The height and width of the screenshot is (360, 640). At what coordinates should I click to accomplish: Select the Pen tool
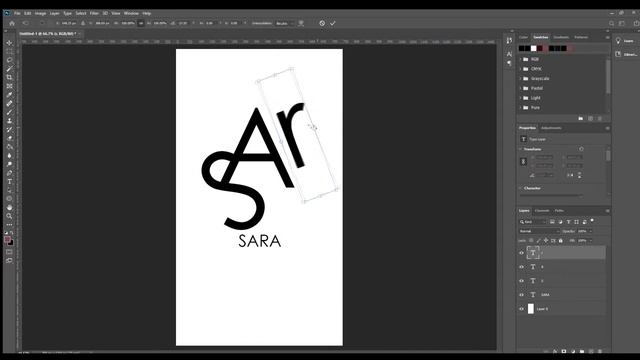click(9, 173)
